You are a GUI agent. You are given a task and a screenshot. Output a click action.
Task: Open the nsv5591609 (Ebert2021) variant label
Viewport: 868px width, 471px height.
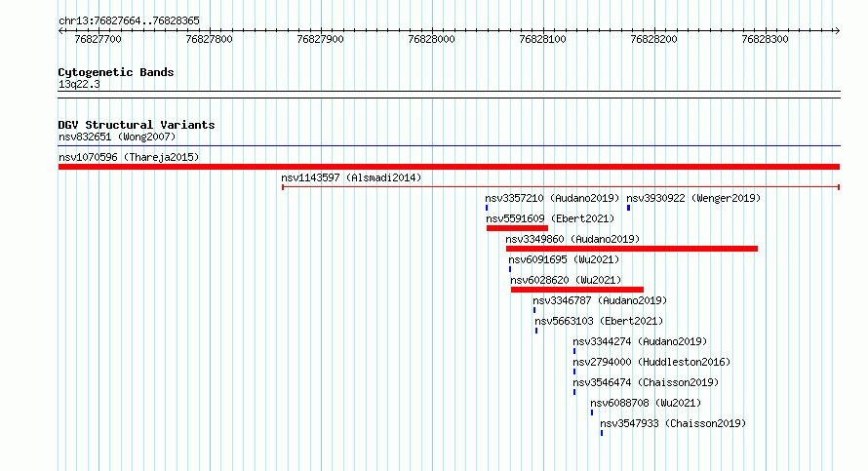point(550,218)
